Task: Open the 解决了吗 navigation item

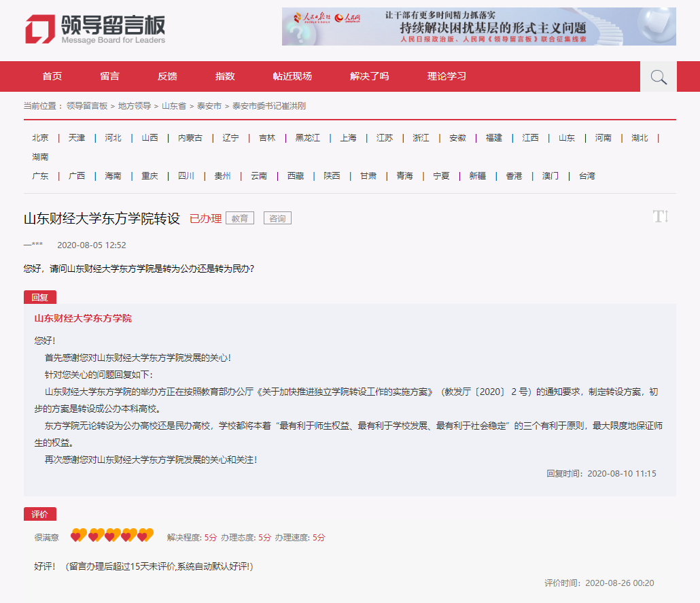Action: [x=370, y=76]
